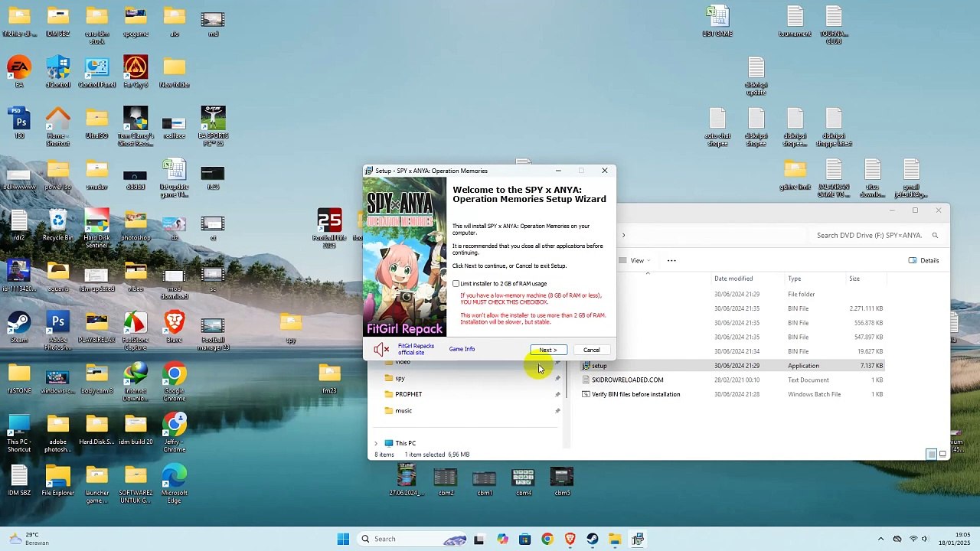Expand the This PC tree node

376,443
